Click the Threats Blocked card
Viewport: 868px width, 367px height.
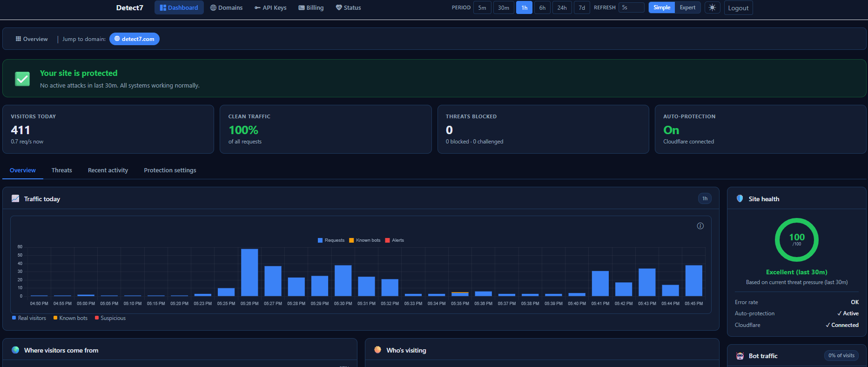(x=543, y=129)
